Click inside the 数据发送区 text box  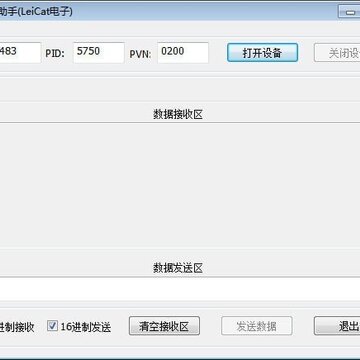point(180,289)
